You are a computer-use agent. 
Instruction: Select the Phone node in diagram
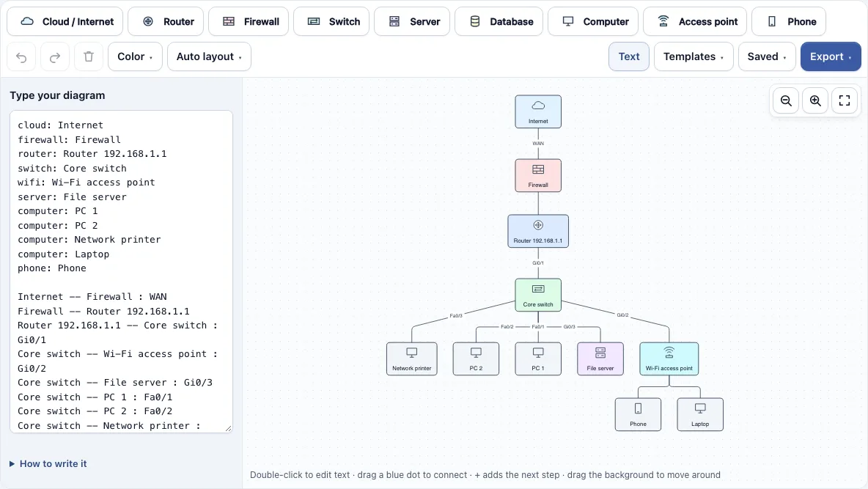pyautogui.click(x=639, y=414)
